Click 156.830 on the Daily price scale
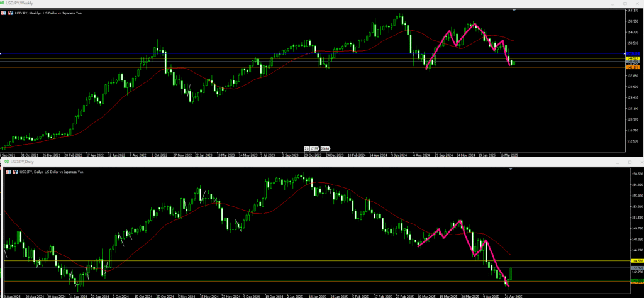644x298 pixels. click(637, 185)
